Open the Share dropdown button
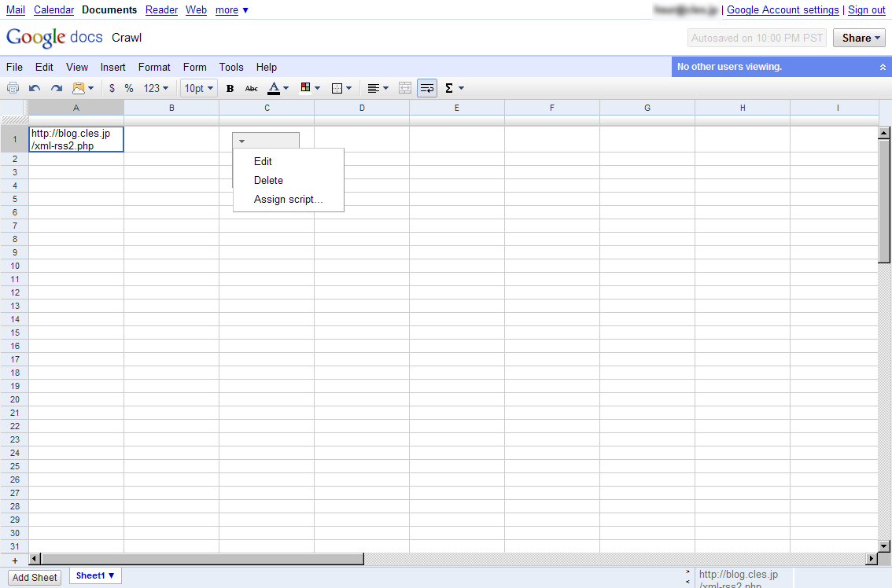892x588 pixels. [859, 38]
